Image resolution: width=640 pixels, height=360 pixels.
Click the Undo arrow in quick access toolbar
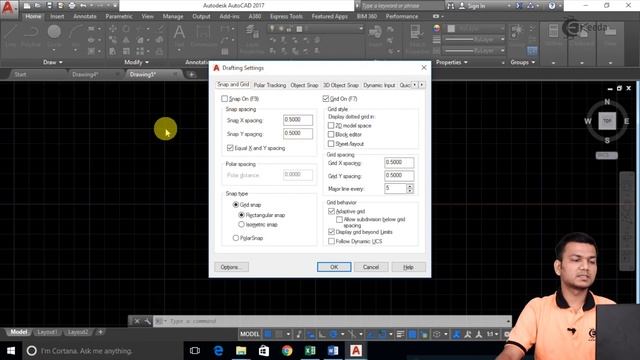(83, 6)
